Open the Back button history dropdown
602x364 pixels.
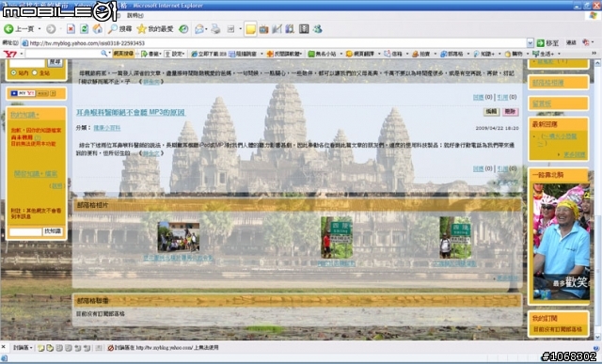click(x=40, y=29)
